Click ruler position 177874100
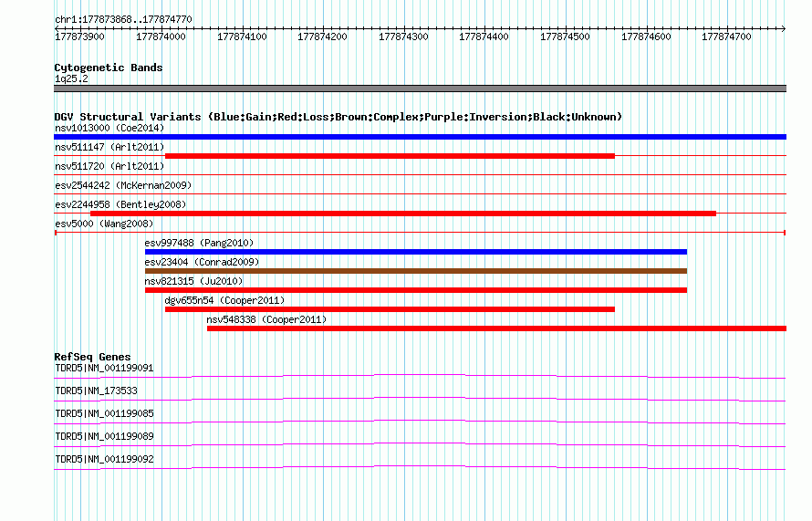Screen dimensions: 812x521 click(242, 36)
